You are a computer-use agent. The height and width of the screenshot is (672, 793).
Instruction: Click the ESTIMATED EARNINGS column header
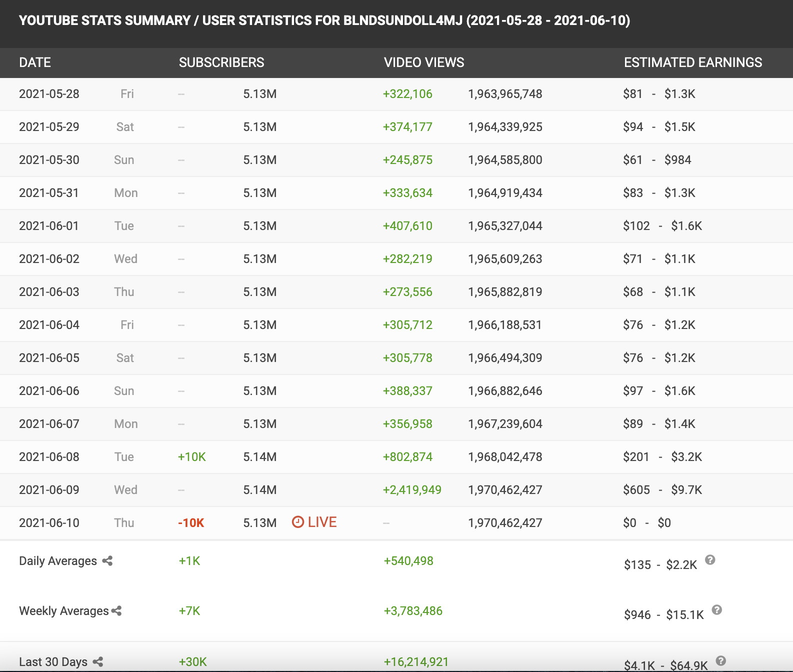pyautogui.click(x=693, y=62)
